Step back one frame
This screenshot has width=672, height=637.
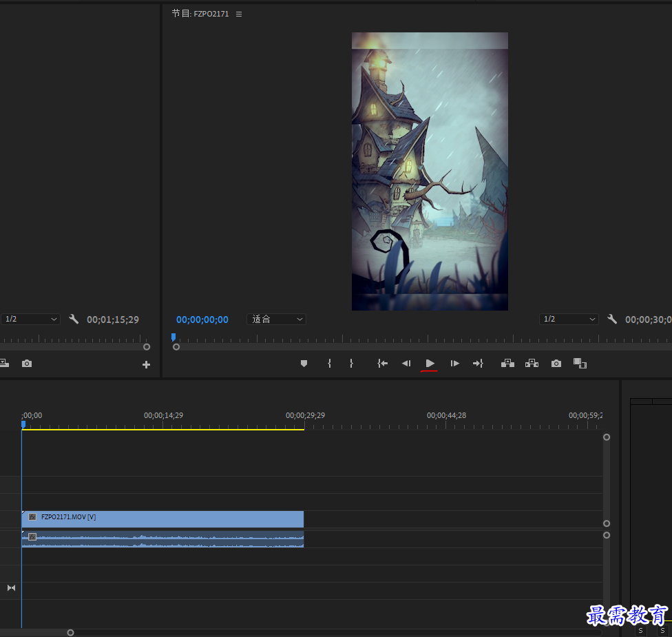(x=406, y=364)
